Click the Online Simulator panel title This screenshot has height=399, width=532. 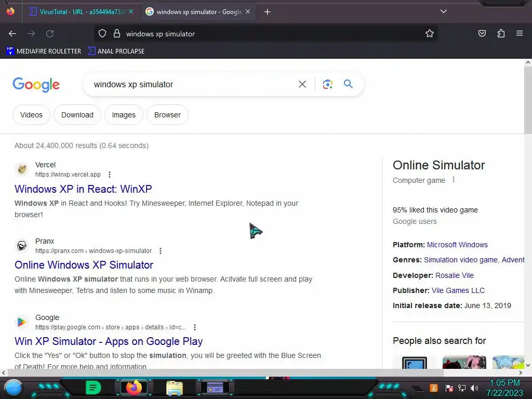click(x=438, y=165)
